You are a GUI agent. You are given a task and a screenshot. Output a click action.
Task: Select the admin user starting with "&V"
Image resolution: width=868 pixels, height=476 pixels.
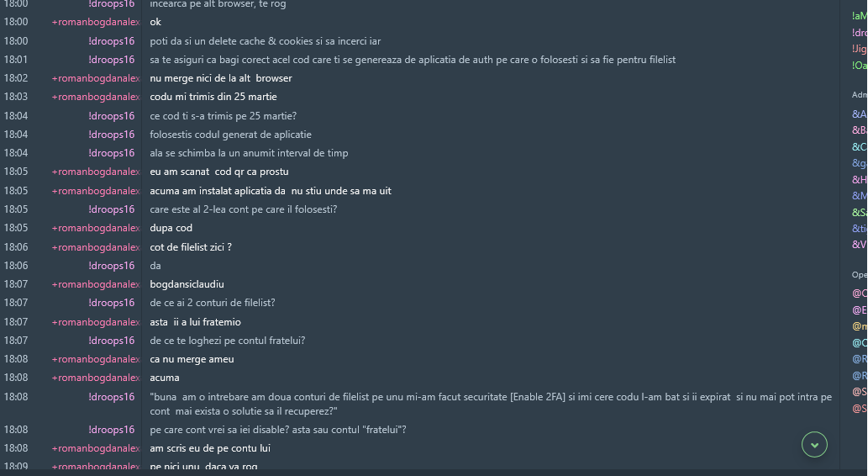coord(859,245)
